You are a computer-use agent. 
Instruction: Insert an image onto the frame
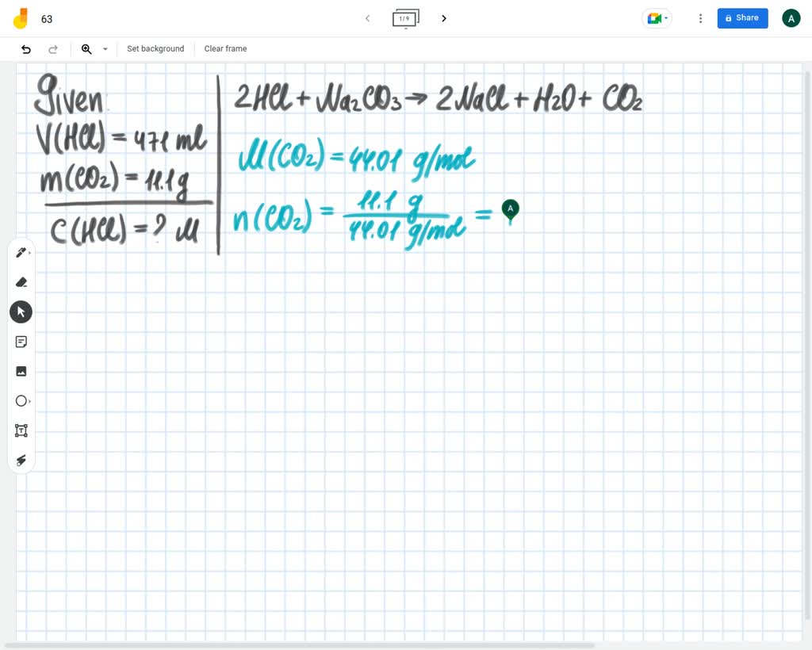coord(21,371)
